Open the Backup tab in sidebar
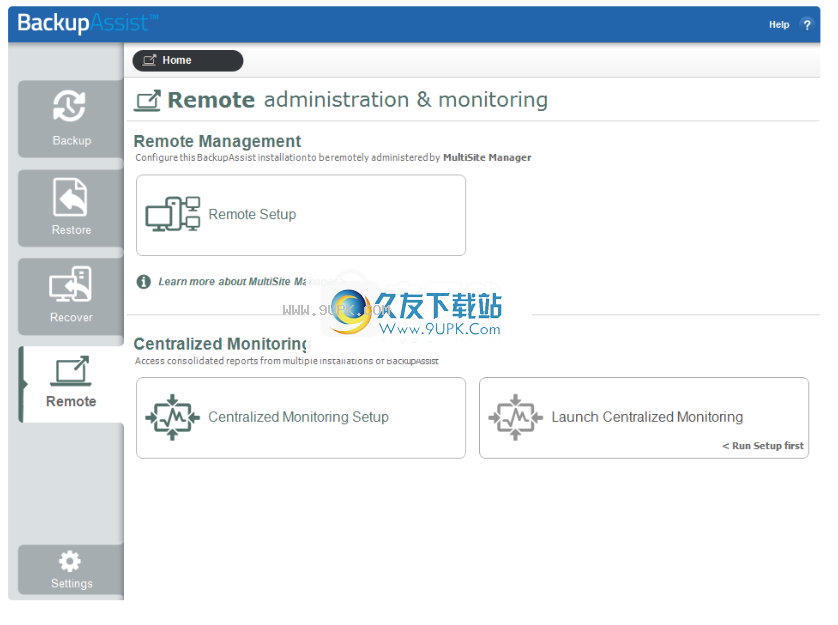 point(71,119)
